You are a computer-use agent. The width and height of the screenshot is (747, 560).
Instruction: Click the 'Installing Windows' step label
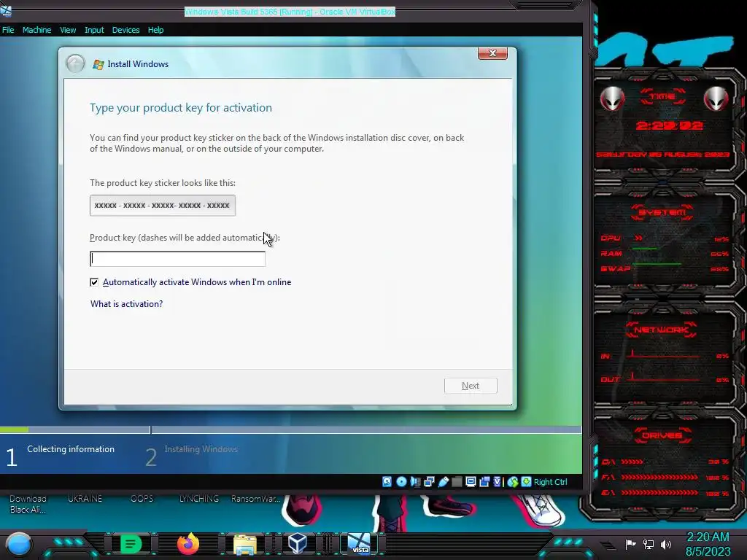(201, 449)
